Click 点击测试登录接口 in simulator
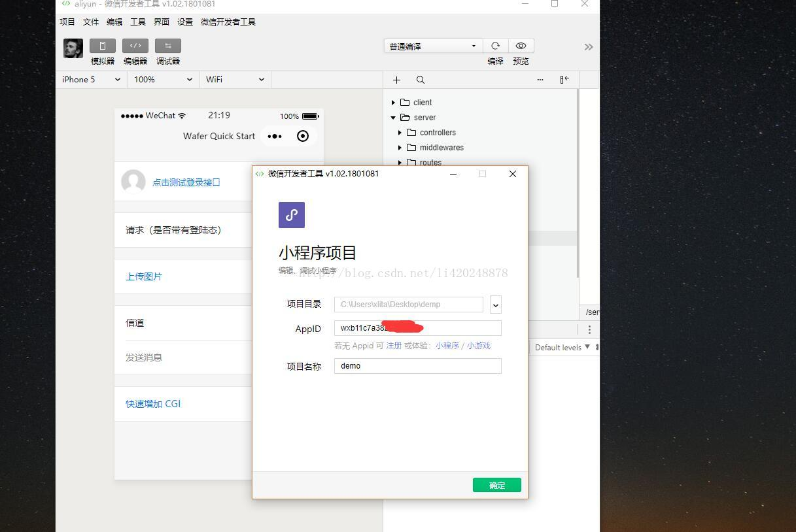796x532 pixels. 186,182
